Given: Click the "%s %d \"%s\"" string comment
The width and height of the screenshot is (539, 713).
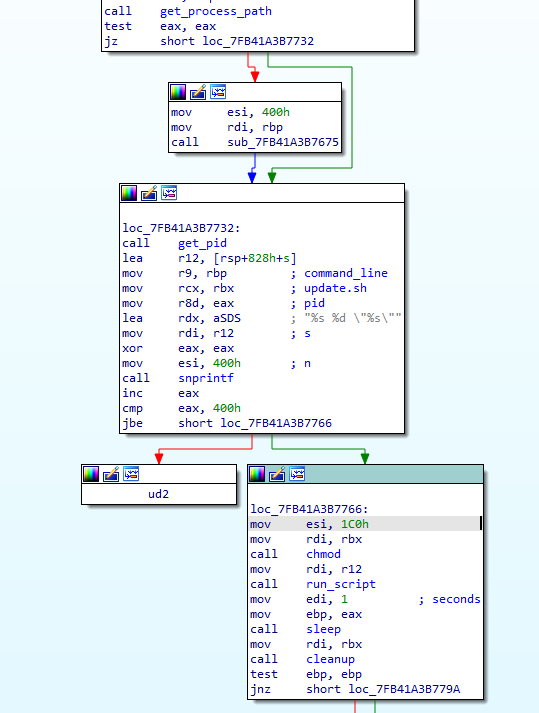Looking at the screenshot, I should pos(353,318).
